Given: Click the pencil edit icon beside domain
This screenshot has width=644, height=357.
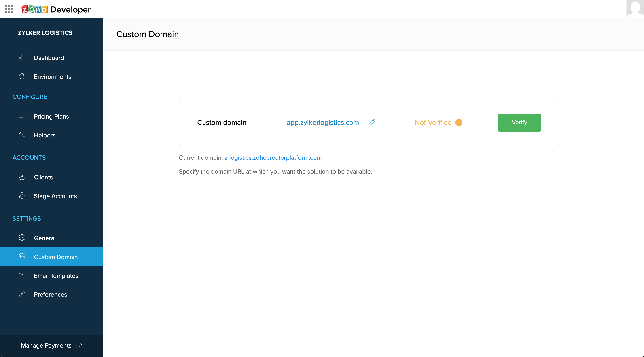Looking at the screenshot, I should [x=372, y=122].
